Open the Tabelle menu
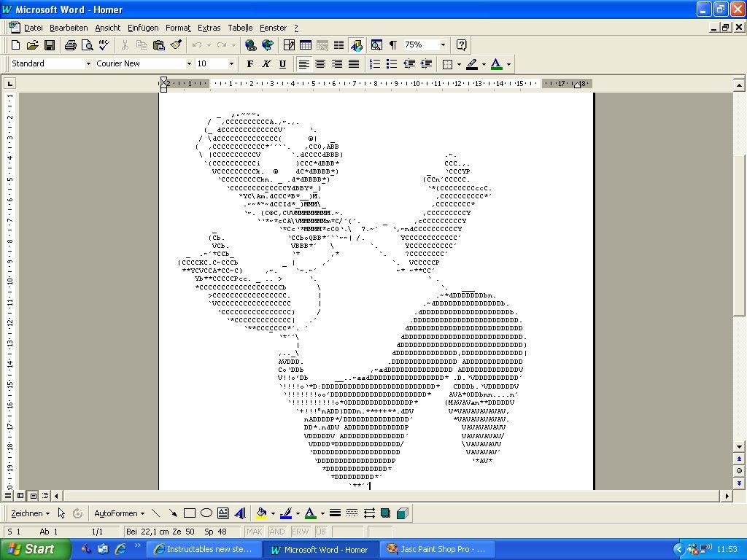This screenshot has width=747, height=560. pyautogui.click(x=240, y=28)
